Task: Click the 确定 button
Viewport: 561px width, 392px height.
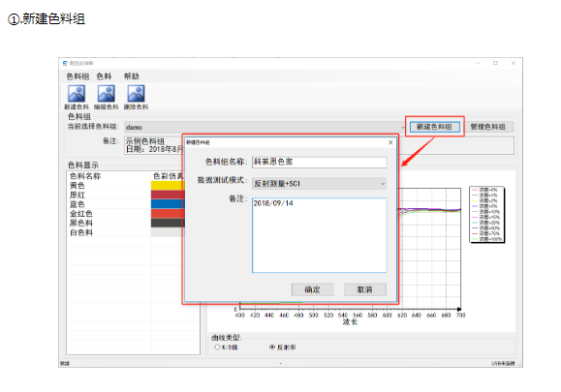Action: tap(312, 289)
